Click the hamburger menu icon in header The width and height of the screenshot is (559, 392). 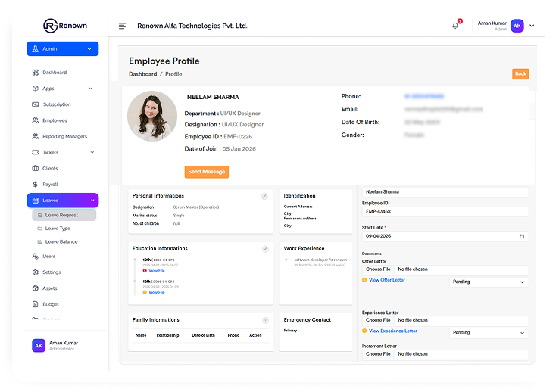(123, 26)
